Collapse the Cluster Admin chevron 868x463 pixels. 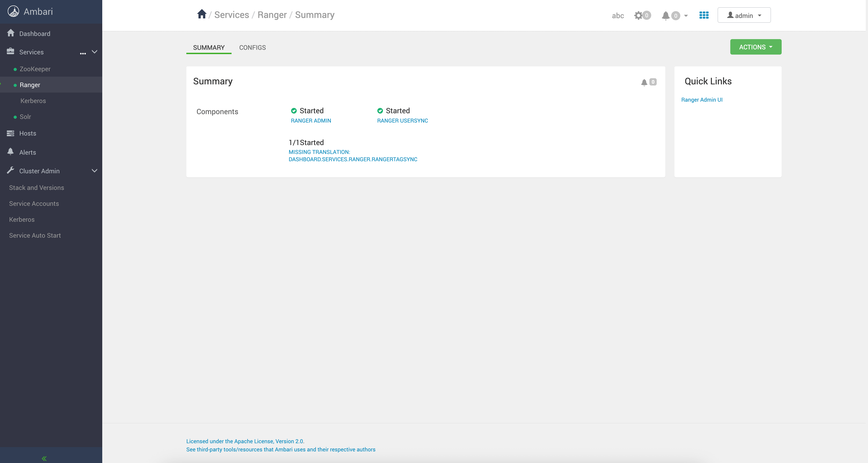click(x=95, y=171)
